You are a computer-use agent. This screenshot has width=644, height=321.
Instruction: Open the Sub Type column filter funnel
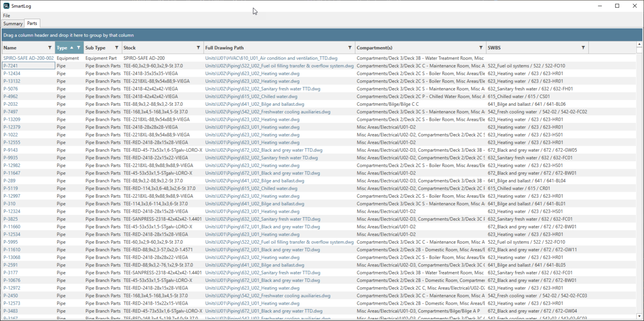tap(116, 48)
